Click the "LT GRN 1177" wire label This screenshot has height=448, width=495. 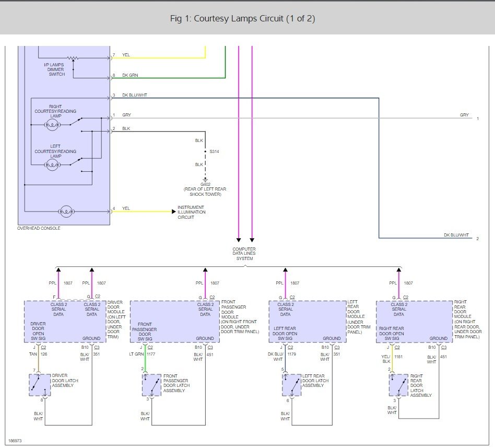click(x=143, y=354)
